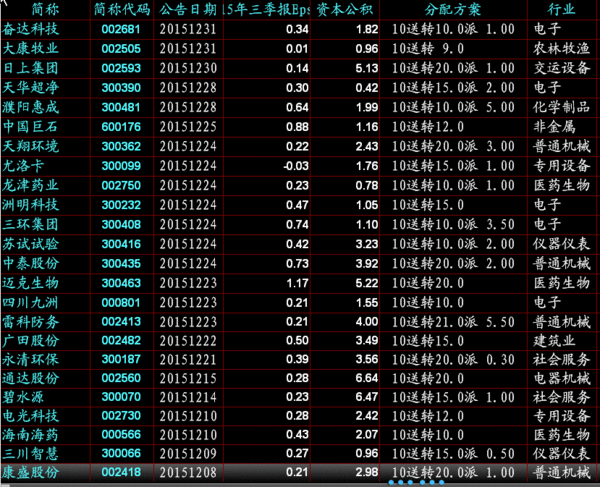
Task: Select stock name 大康牧业
Action: click(30, 49)
